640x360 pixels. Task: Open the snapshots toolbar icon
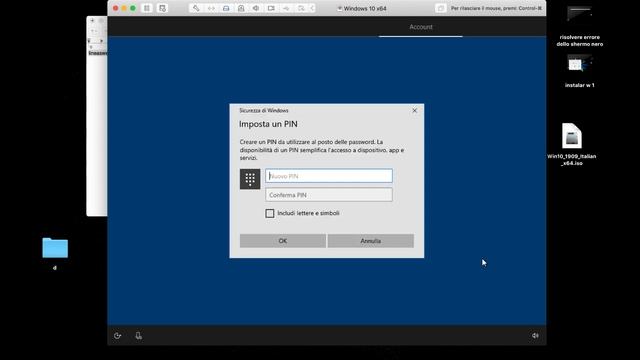(x=162, y=8)
